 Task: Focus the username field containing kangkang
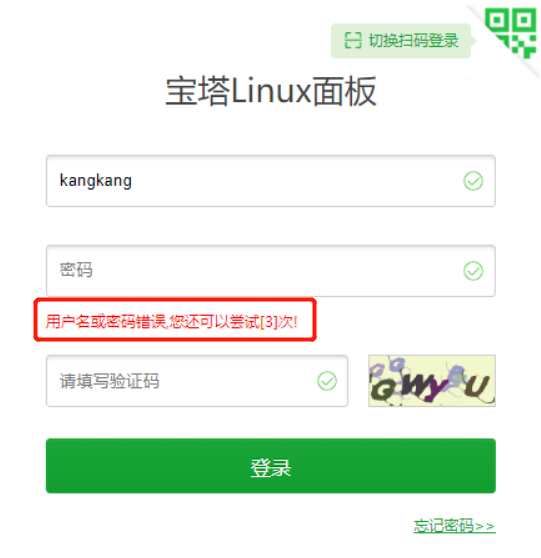271,181
